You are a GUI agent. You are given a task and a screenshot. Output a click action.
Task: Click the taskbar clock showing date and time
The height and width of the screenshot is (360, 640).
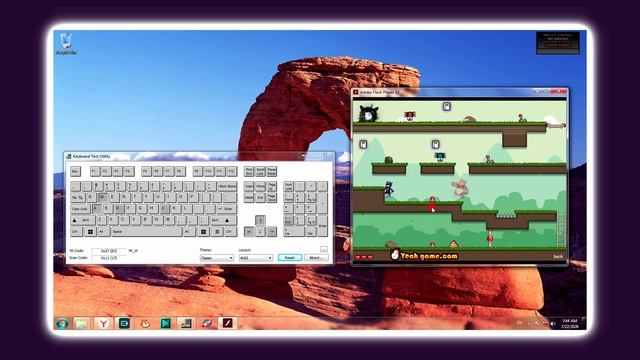click(x=569, y=324)
